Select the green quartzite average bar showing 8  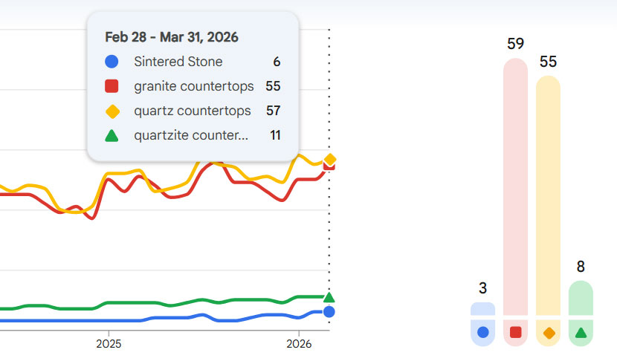point(581,297)
